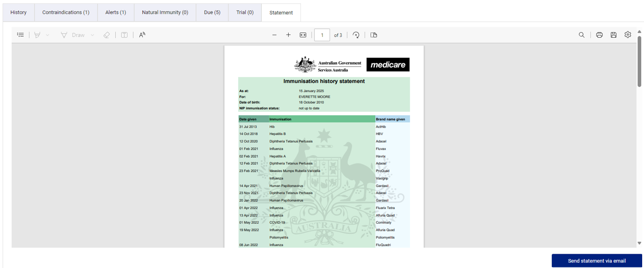Activate the Draw tool
Image resolution: width=644 pixels, height=268 pixels.
pyautogui.click(x=73, y=35)
